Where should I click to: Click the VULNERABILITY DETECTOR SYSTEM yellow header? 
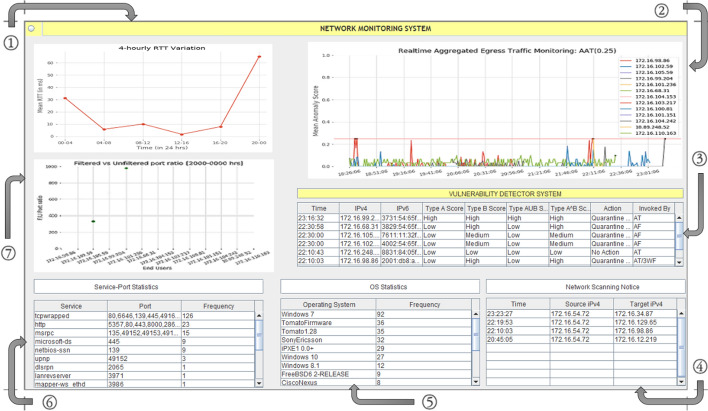(490, 194)
